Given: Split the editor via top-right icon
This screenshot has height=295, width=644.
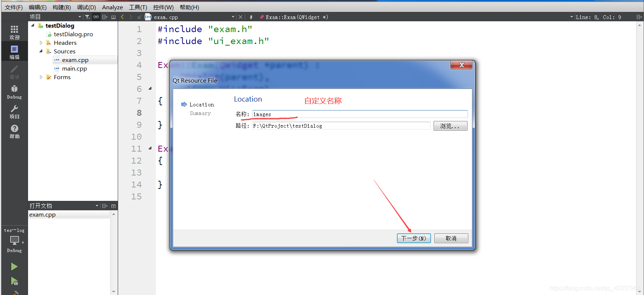Looking at the screenshot, I should pyautogui.click(x=639, y=17).
